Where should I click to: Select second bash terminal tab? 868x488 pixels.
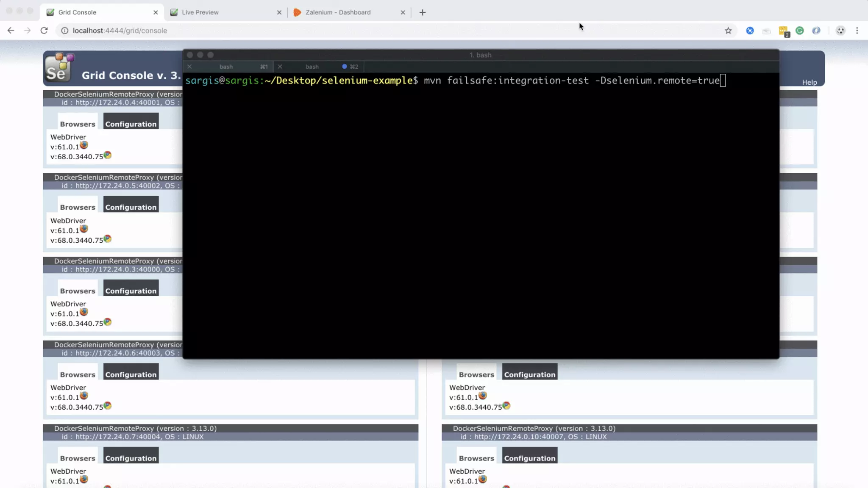312,67
